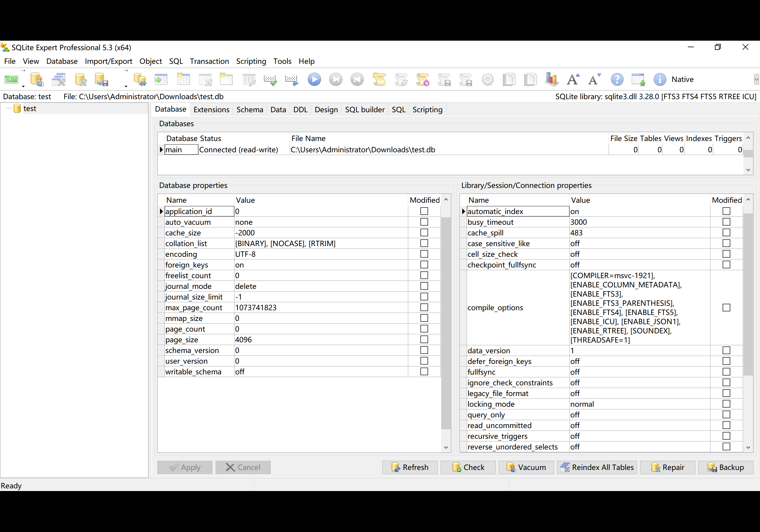Click the script with lightning bolt icon
Viewport: 760px width, 532px height.
(x=401, y=80)
